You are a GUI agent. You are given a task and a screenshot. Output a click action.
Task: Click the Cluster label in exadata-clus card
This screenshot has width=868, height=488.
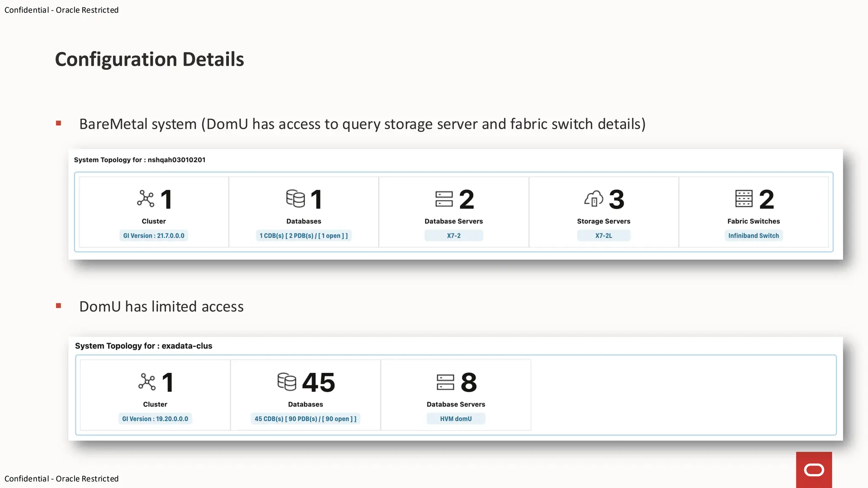click(x=155, y=404)
